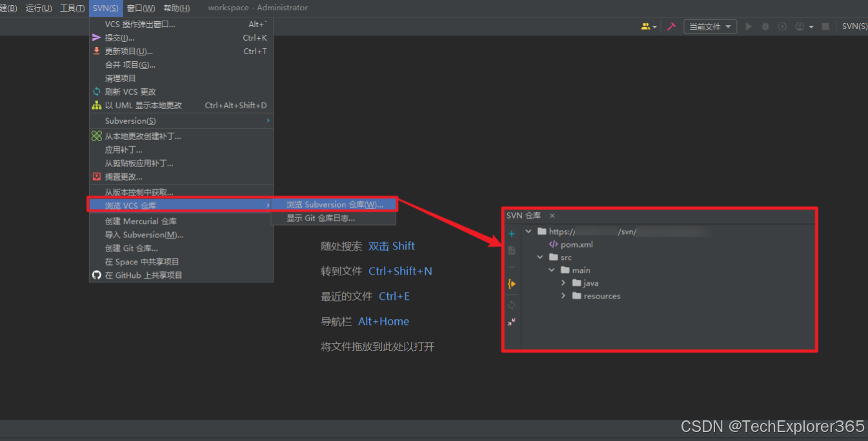
Task: Choose 从本地更改创建补丁... entry
Action: point(181,137)
